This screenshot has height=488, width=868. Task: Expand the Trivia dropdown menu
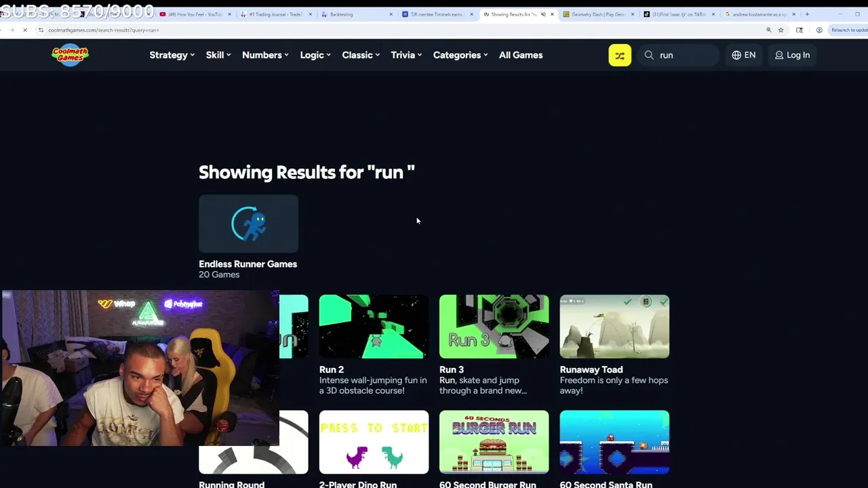click(x=407, y=55)
